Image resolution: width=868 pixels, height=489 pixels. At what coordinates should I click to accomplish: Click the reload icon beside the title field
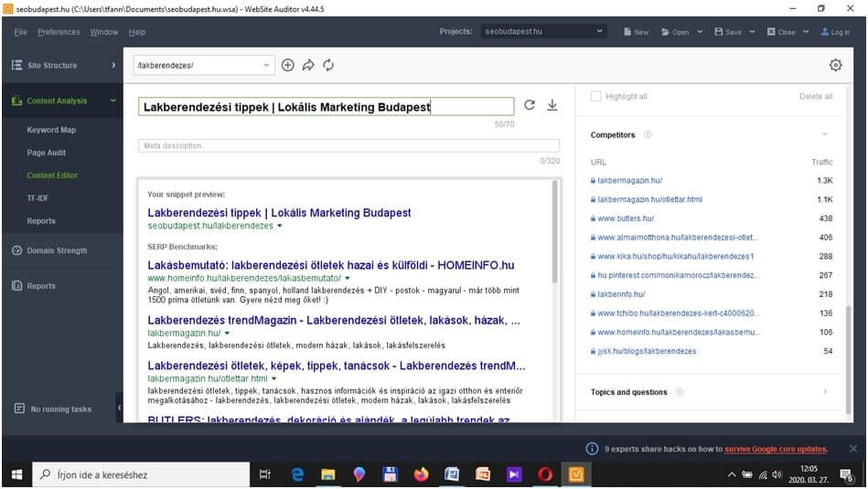[530, 105]
